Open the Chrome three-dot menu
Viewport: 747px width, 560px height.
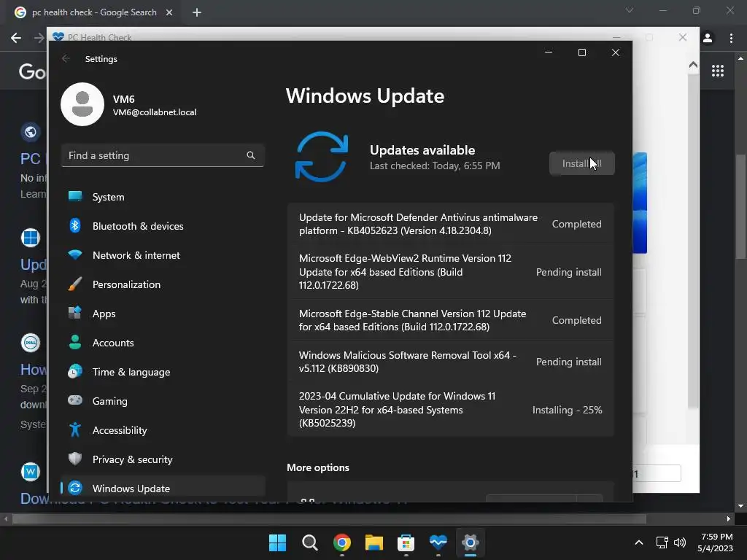(x=731, y=38)
